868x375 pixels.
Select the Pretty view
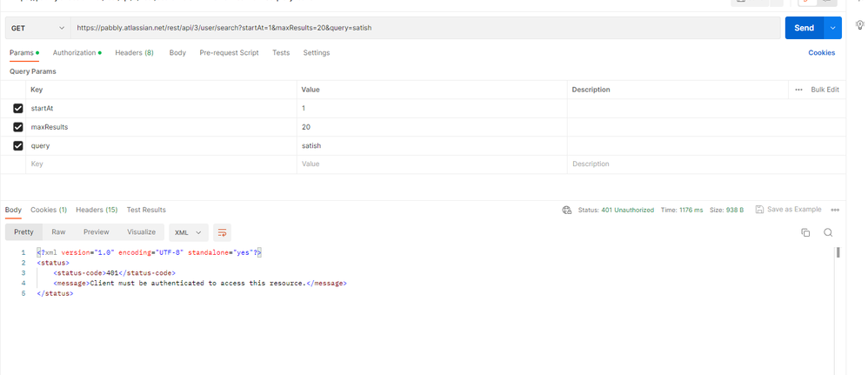coord(23,232)
